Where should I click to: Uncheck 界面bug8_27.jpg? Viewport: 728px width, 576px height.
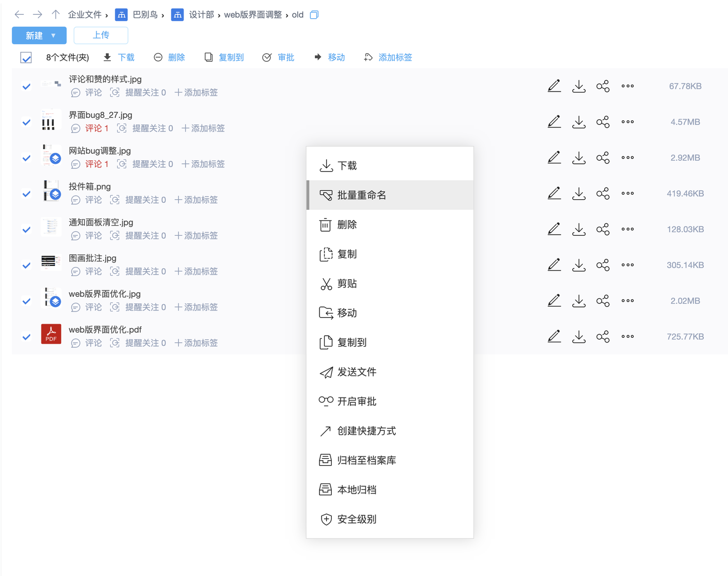click(x=26, y=122)
